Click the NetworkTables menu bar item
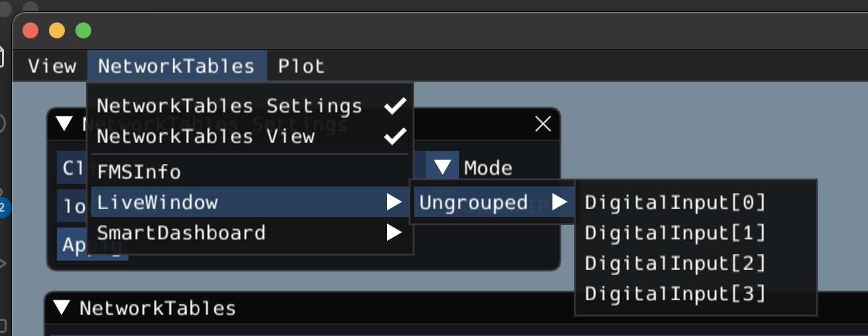This screenshot has width=868, height=336. pyautogui.click(x=176, y=66)
